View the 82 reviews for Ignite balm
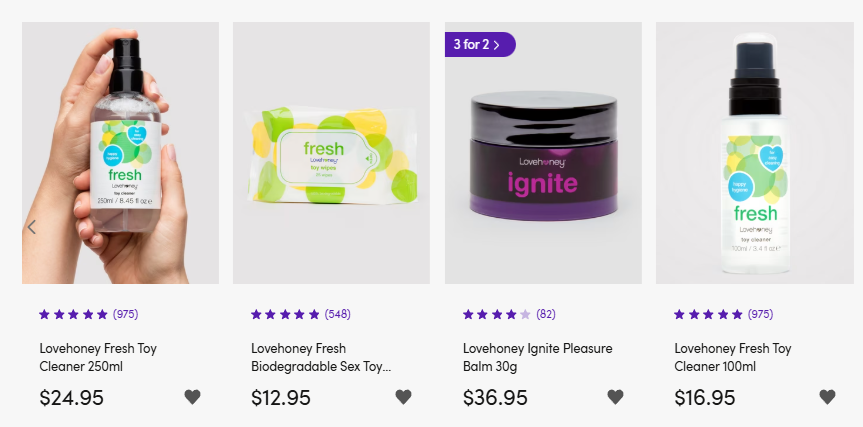 point(546,314)
